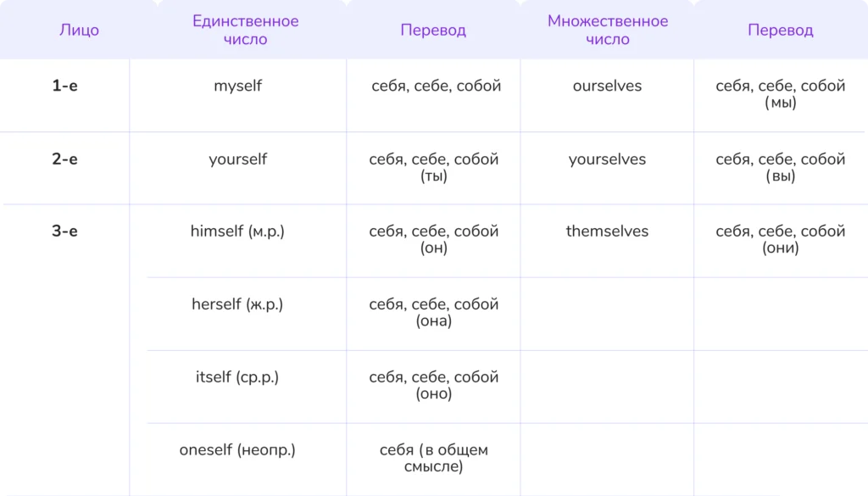Select the "himself (м.р.)" cell
This screenshot has width=868, height=496.
pyautogui.click(x=238, y=231)
